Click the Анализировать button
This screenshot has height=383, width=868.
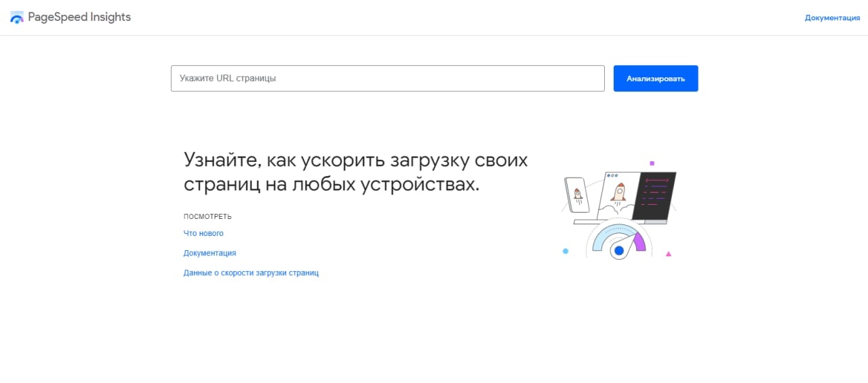pyautogui.click(x=656, y=79)
